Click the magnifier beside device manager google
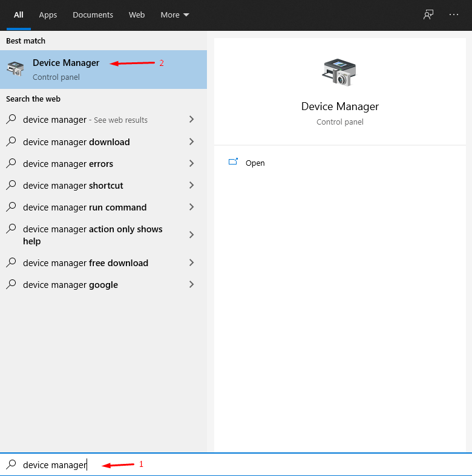This screenshot has width=472, height=476. pos(11,284)
